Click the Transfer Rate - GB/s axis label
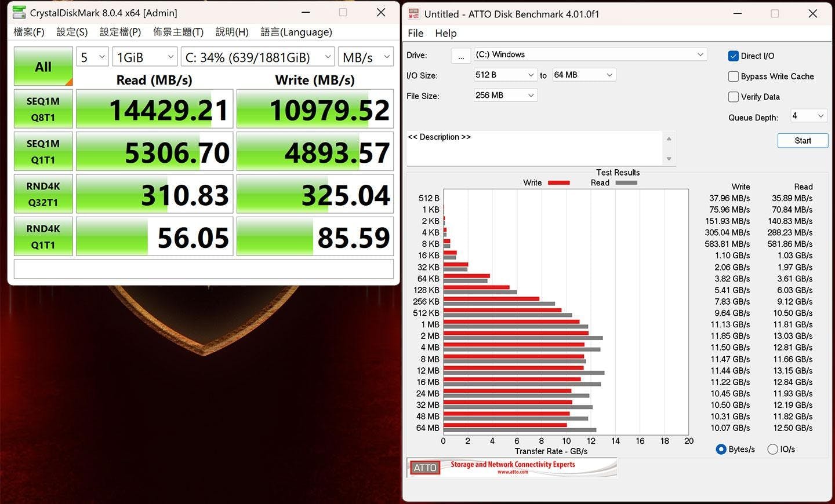The image size is (835, 504). pos(551,451)
